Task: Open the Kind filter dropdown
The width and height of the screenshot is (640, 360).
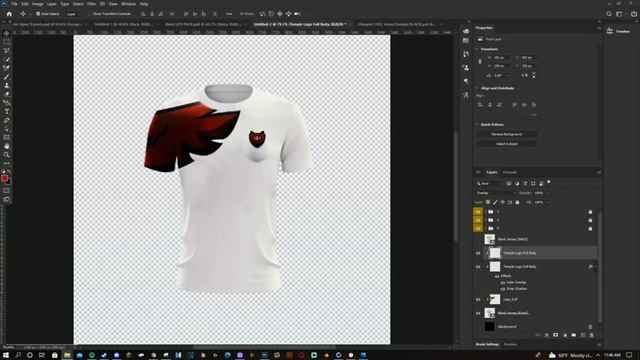Action: (x=489, y=184)
